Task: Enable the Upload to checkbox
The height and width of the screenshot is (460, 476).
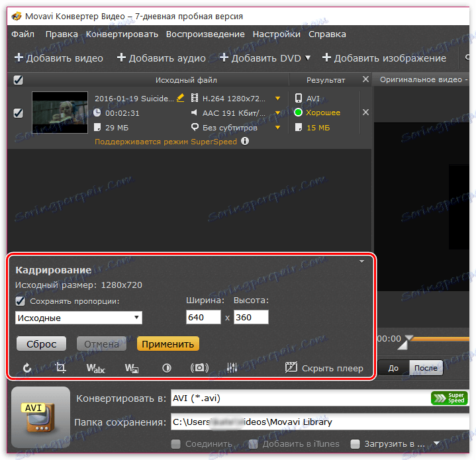Action: click(x=355, y=444)
